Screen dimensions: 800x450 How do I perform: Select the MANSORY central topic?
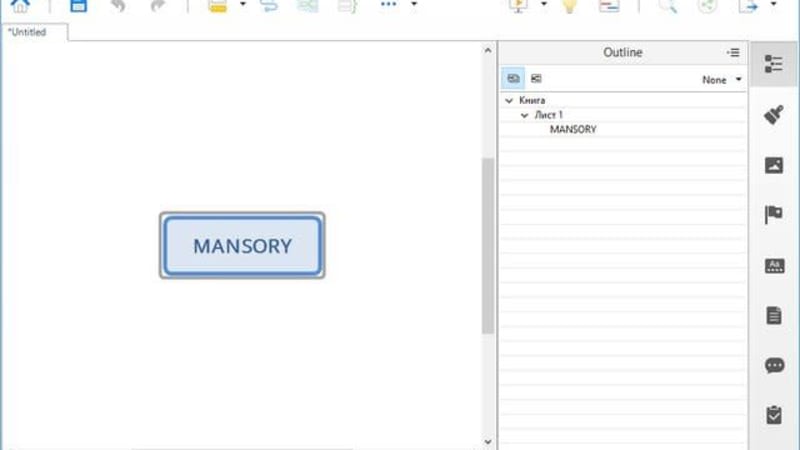point(242,245)
